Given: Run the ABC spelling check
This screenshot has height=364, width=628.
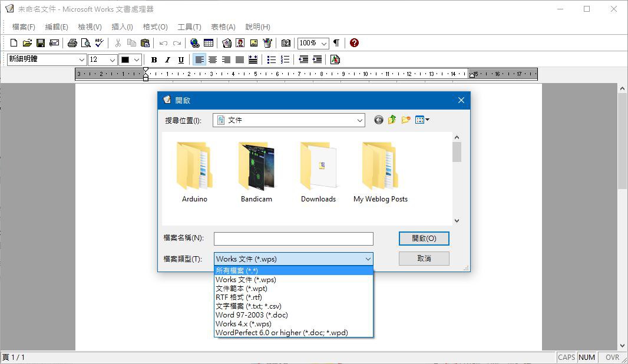Looking at the screenshot, I should click(x=100, y=43).
